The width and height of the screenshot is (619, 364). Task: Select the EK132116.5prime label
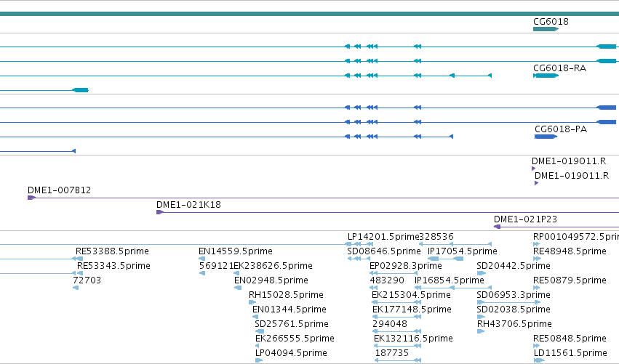click(413, 339)
